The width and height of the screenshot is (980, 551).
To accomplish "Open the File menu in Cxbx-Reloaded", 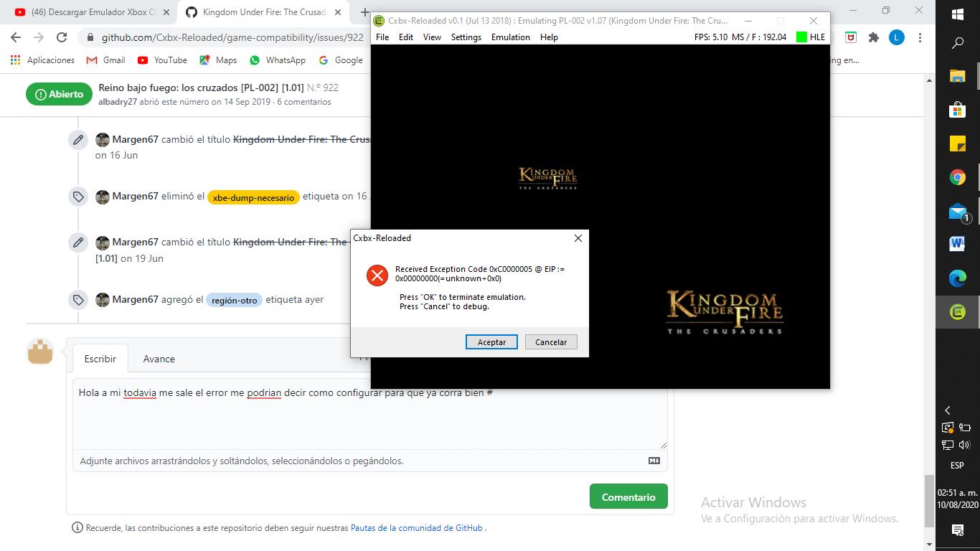I will click(x=382, y=37).
